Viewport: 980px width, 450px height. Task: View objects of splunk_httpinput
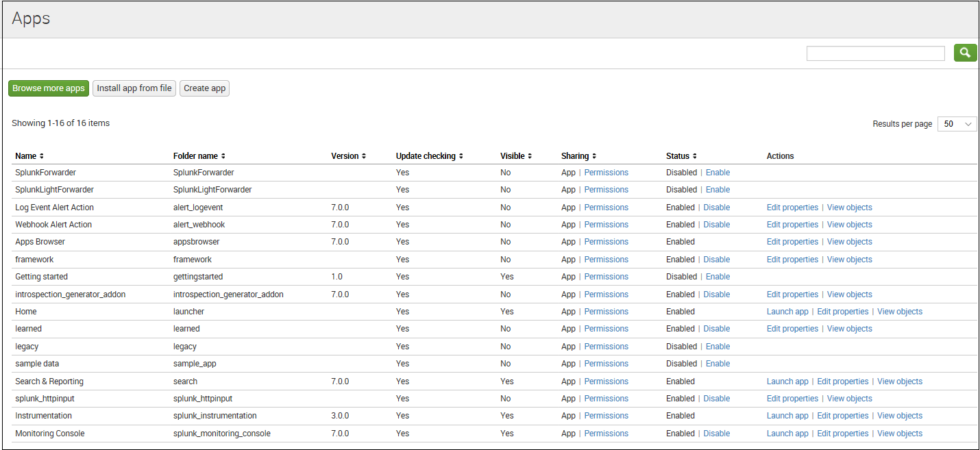point(850,399)
